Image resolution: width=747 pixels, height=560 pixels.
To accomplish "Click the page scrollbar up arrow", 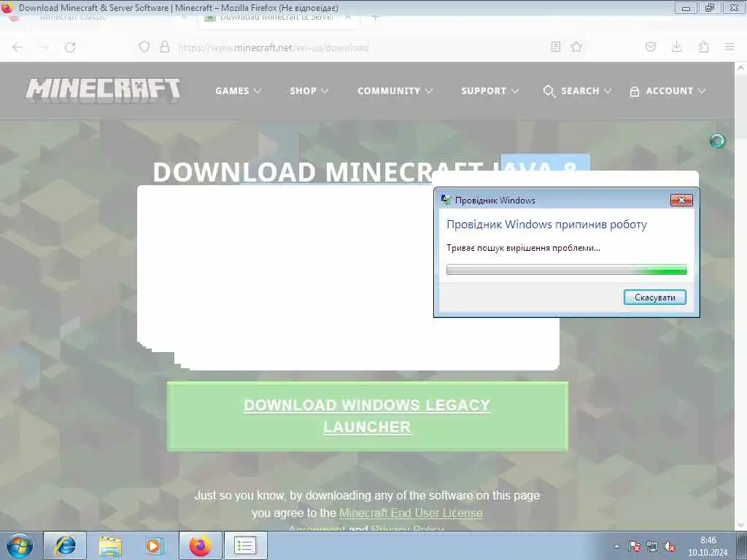I will click(x=740, y=68).
